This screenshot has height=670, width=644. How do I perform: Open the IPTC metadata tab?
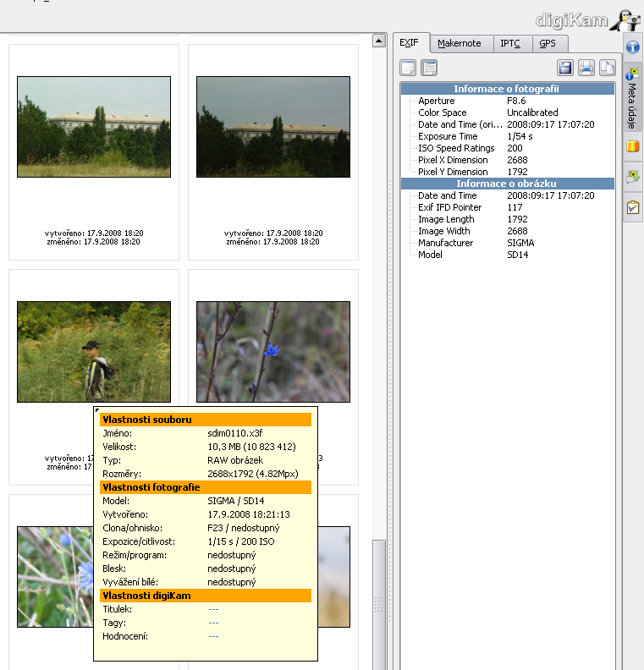pyautogui.click(x=513, y=44)
